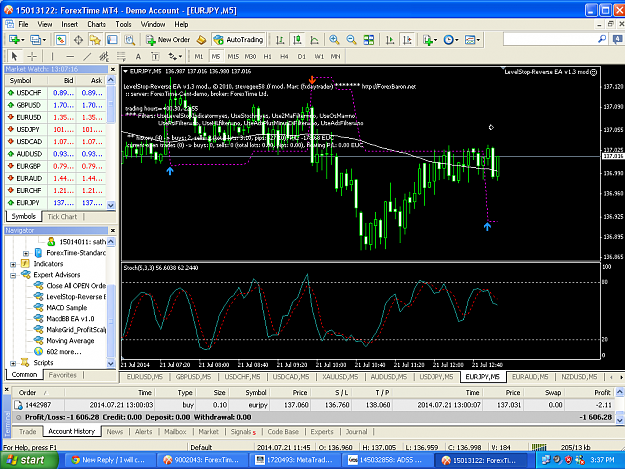The image size is (625, 469).
Task: Select USDCHF row in Market Watch
Action: coord(56,93)
